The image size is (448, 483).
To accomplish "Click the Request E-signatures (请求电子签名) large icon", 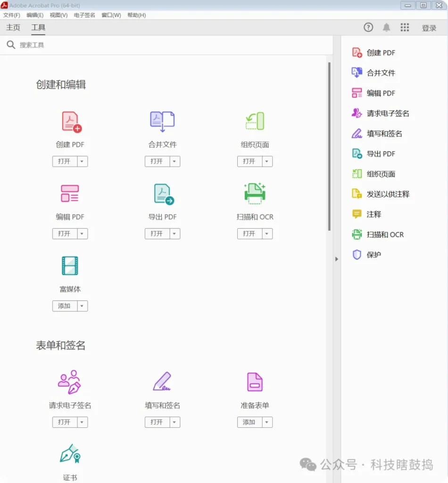I will (x=69, y=382).
